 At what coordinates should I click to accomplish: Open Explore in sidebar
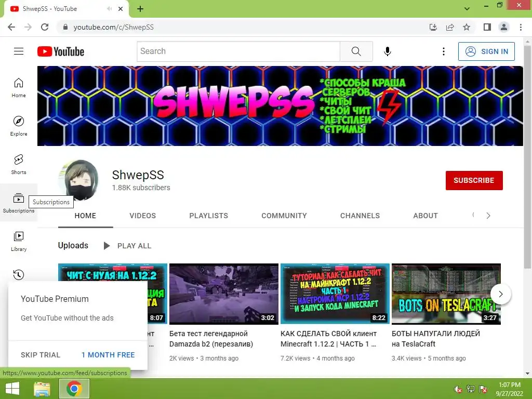click(19, 126)
